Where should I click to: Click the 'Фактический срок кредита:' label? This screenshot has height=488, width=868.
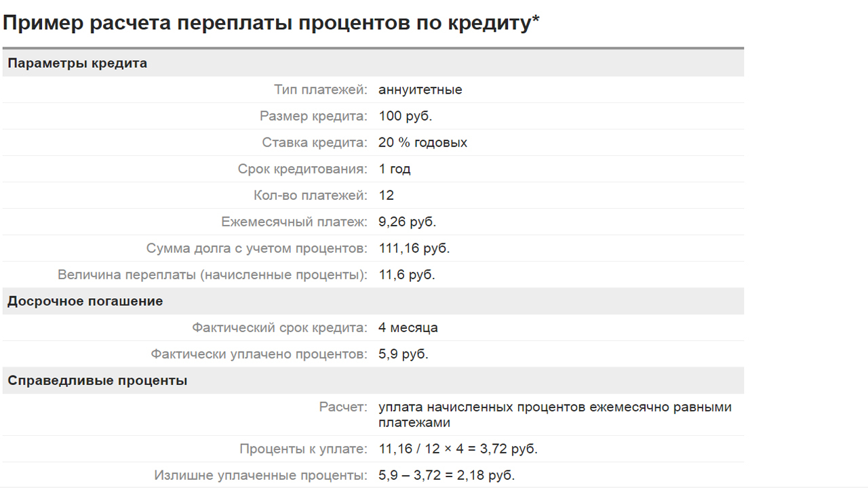coord(280,327)
